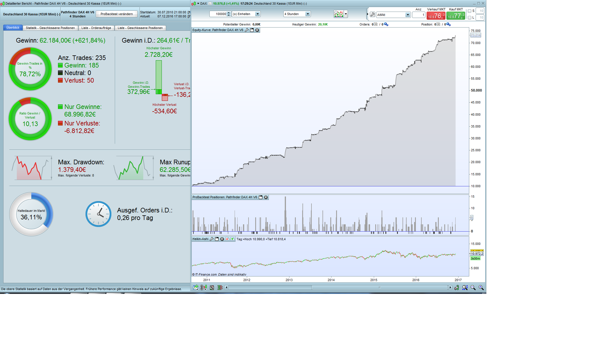Maximize the Heikin-Ashi panel window icon
Image resolution: width=609 pixels, height=364 pixels.
217,239
